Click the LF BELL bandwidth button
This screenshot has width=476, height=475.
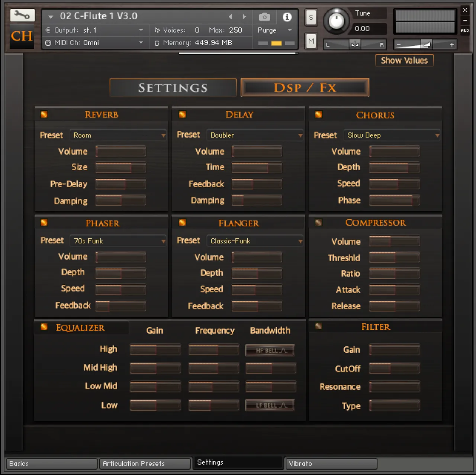tap(270, 405)
